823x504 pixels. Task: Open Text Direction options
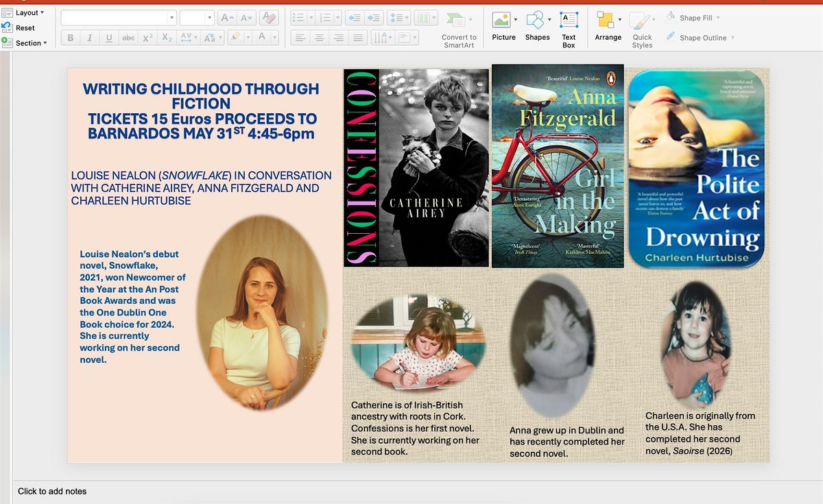click(382, 38)
